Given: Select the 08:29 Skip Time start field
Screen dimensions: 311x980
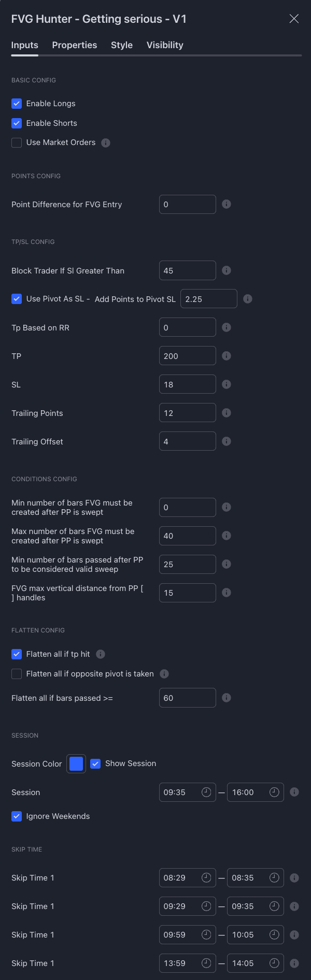Looking at the screenshot, I should point(188,877).
